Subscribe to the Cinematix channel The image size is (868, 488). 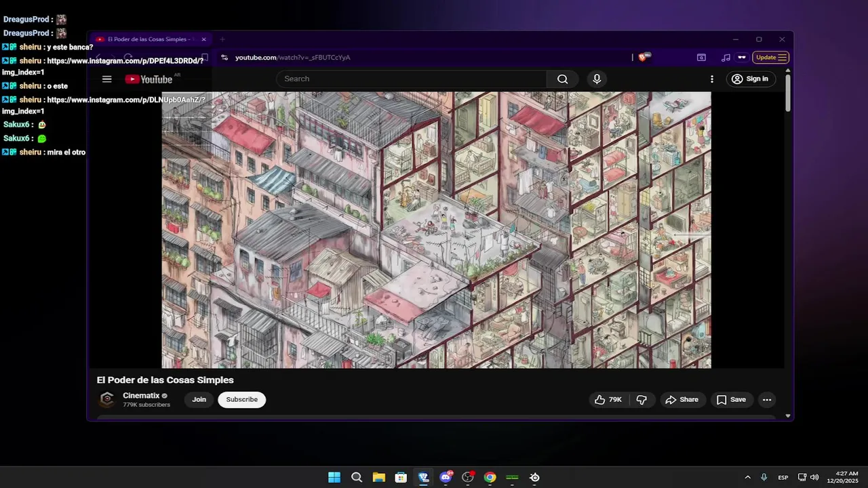coord(242,400)
